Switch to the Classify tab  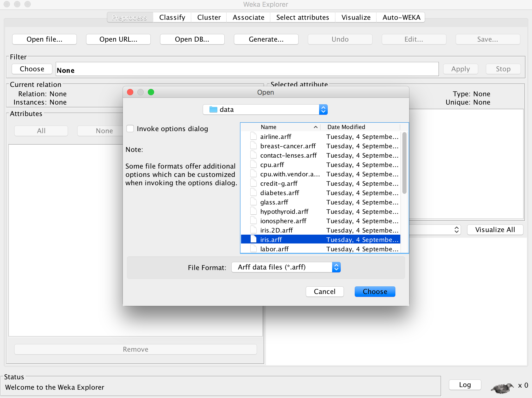(172, 17)
